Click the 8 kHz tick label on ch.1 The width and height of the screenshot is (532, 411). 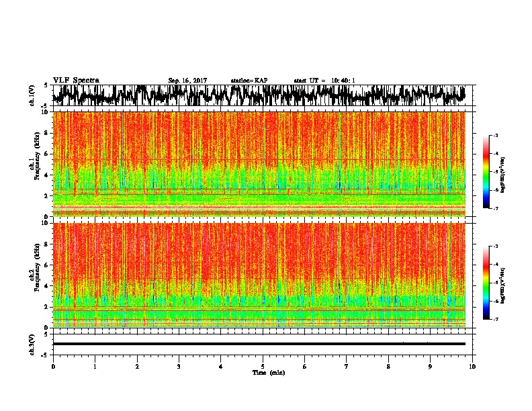tap(46, 133)
